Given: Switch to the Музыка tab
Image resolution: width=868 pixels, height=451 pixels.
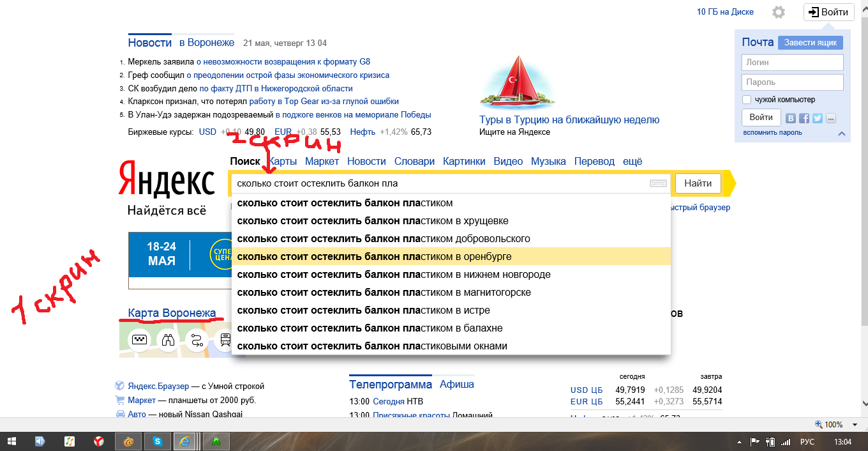Looking at the screenshot, I should (548, 162).
